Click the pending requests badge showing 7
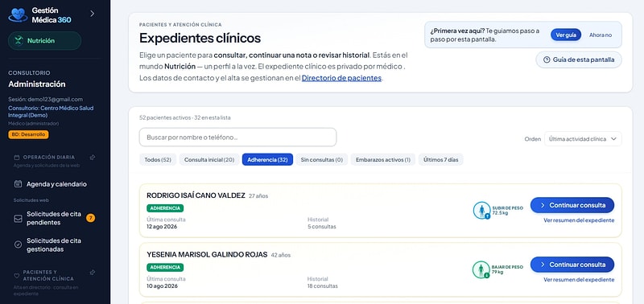644x304 pixels. [x=90, y=218]
